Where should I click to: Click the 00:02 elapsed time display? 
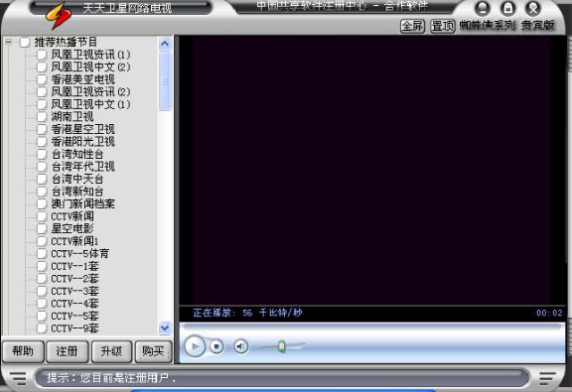point(549,313)
